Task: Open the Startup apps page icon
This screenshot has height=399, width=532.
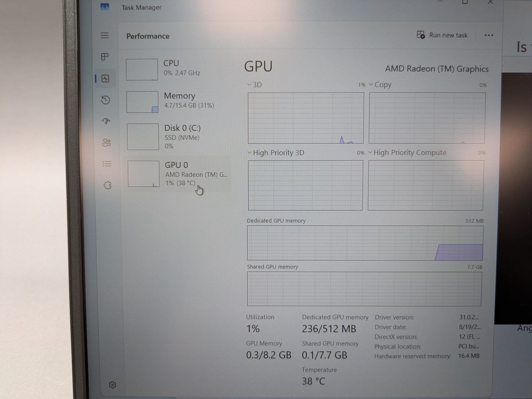Action: [106, 121]
